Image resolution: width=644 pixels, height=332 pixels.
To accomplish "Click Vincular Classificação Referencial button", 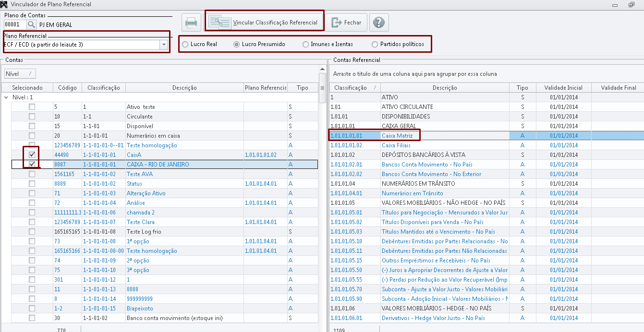I will (x=264, y=23).
